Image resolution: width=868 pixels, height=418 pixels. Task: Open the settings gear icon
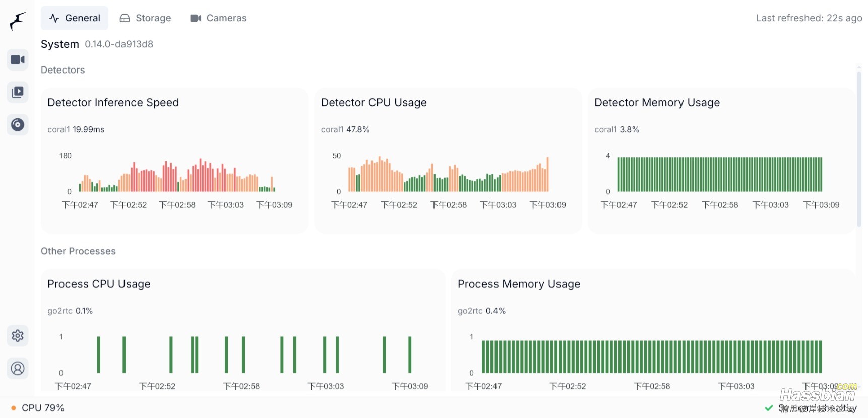(x=18, y=336)
